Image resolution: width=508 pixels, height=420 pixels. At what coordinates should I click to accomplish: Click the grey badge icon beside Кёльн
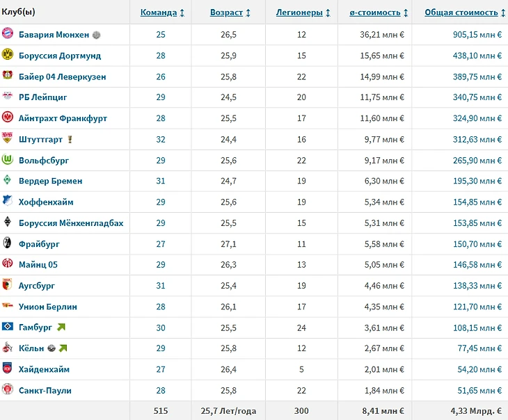[51, 348]
